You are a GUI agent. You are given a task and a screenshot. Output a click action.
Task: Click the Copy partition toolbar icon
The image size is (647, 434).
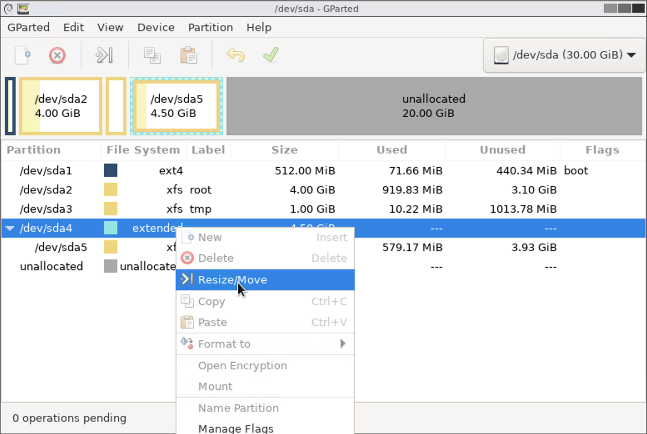click(x=152, y=55)
